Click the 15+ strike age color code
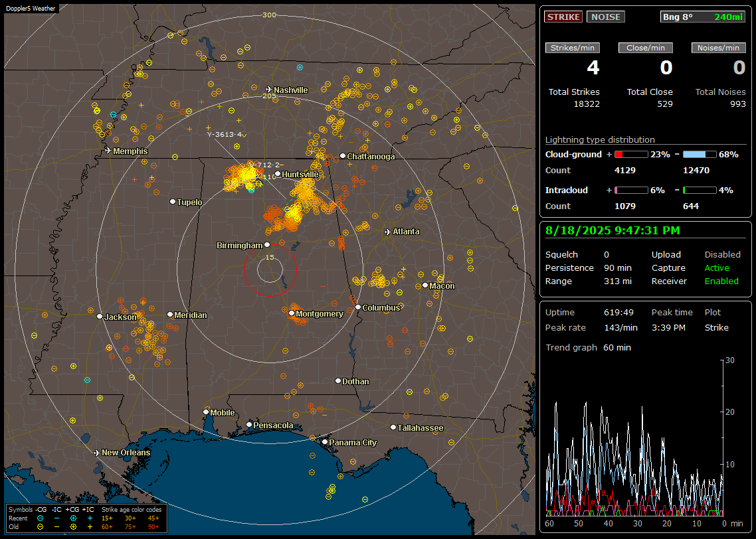 (x=107, y=518)
